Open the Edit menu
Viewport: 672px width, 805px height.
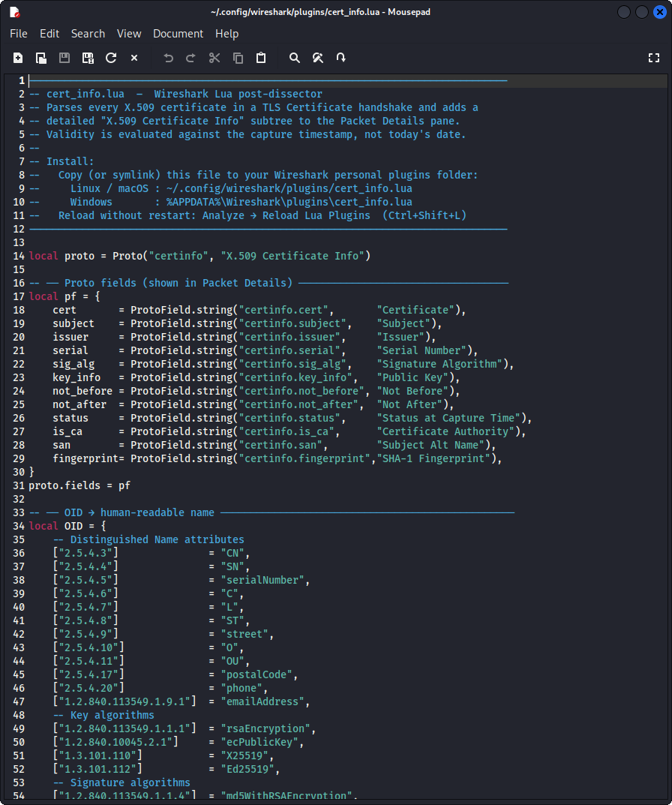(49, 34)
